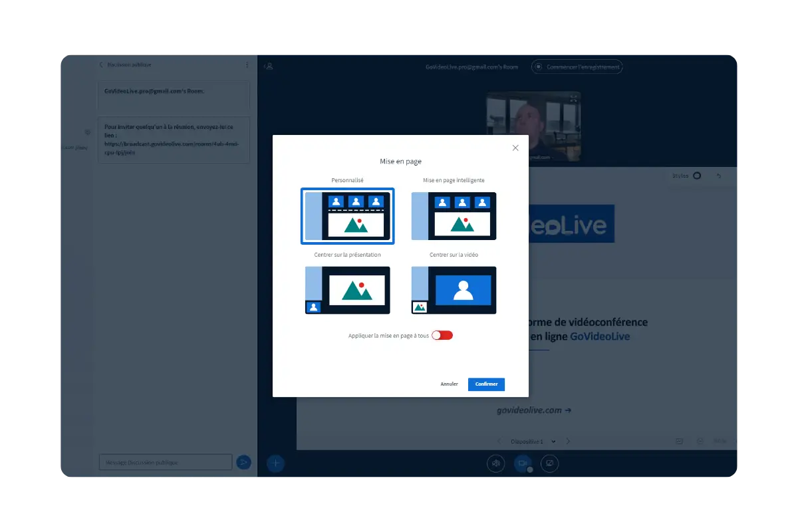The width and height of the screenshot is (798, 532).
Task: Click the webcam fullscreen icon
Action: click(x=573, y=98)
